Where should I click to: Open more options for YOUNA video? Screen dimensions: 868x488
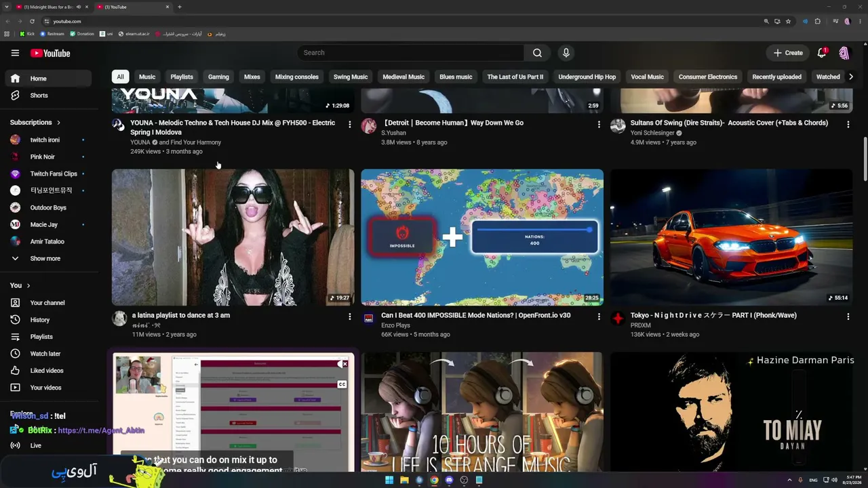coord(349,125)
